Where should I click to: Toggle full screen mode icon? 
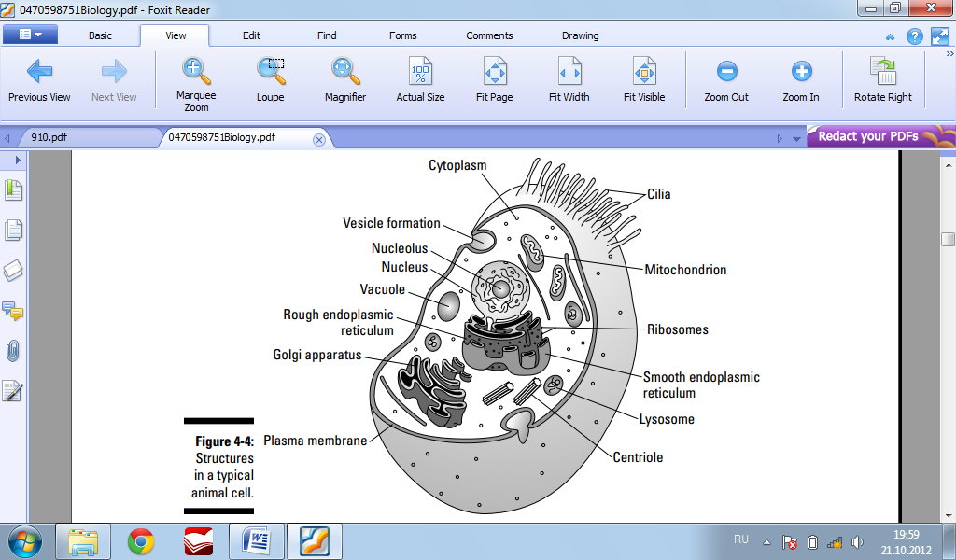pyautogui.click(x=939, y=36)
